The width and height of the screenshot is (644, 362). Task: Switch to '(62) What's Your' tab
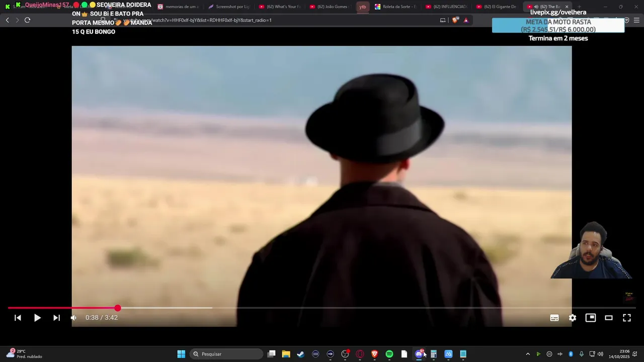point(280,7)
